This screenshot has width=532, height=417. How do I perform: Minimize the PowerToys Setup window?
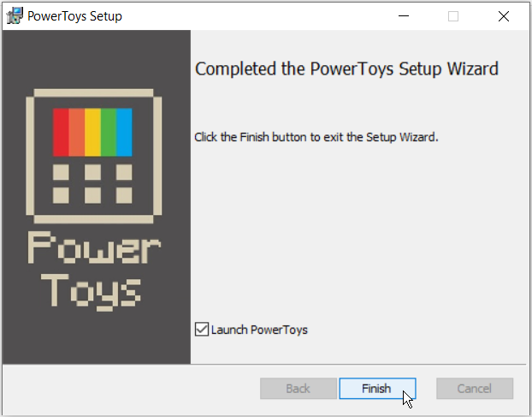pyautogui.click(x=404, y=16)
